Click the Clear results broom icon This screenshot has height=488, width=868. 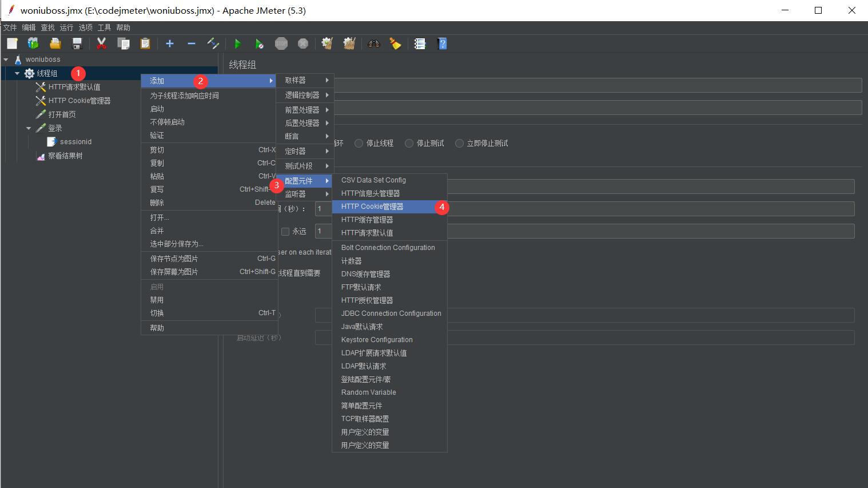[327, 43]
